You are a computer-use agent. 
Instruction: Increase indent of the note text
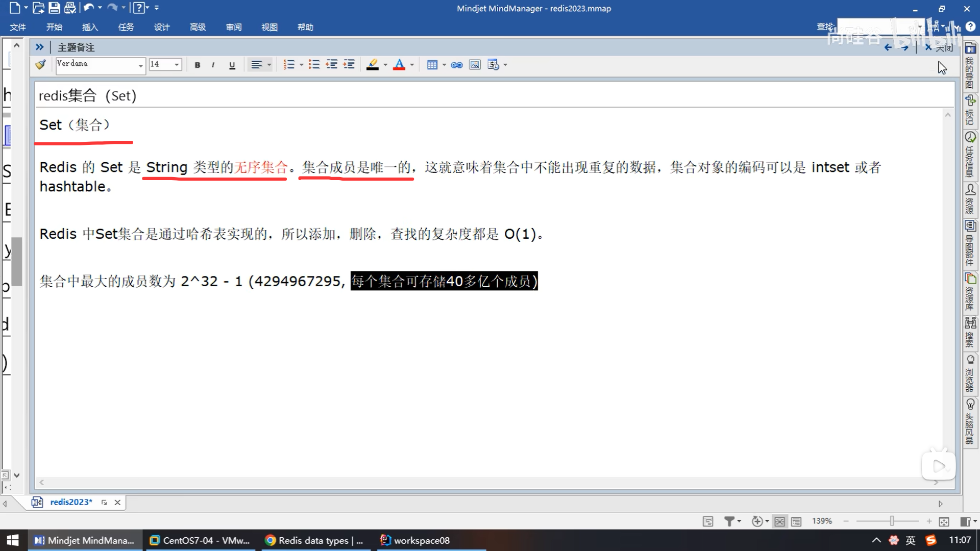pos(349,65)
